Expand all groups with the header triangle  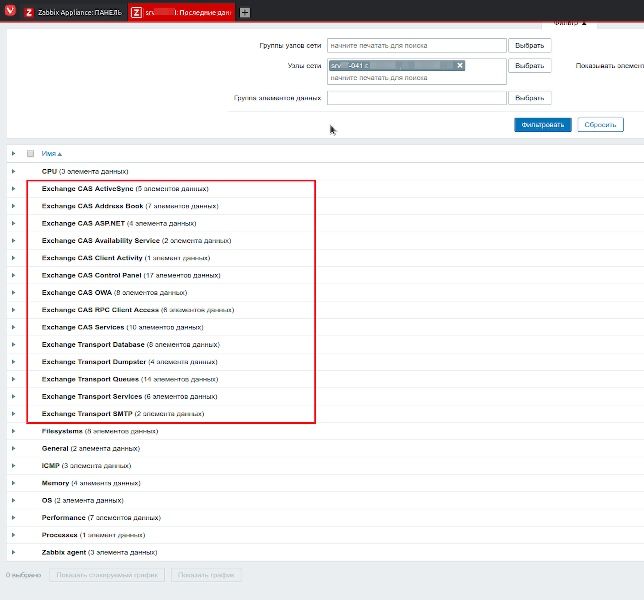14,154
